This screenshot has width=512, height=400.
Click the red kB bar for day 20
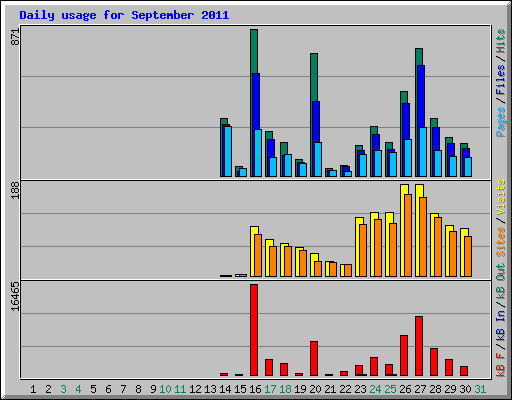pos(314,358)
